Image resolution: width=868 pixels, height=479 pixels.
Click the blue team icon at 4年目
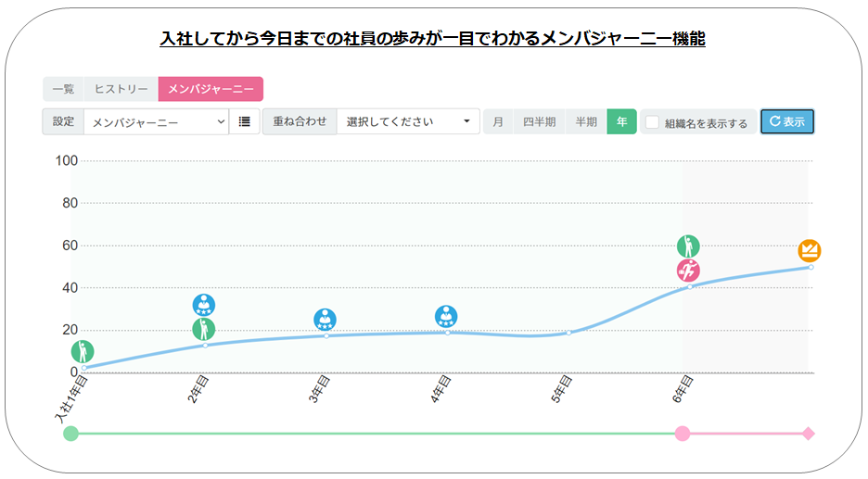tap(446, 317)
